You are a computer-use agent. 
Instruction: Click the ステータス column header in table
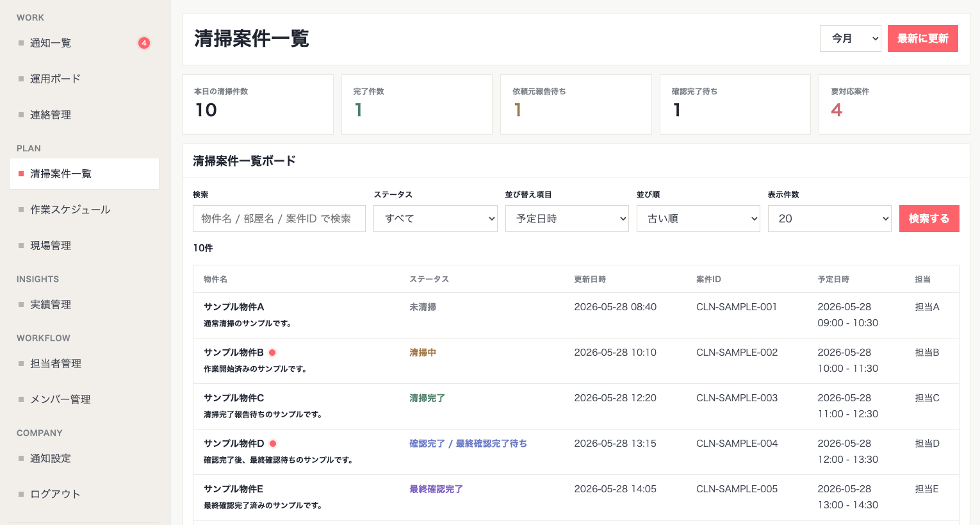429,279
